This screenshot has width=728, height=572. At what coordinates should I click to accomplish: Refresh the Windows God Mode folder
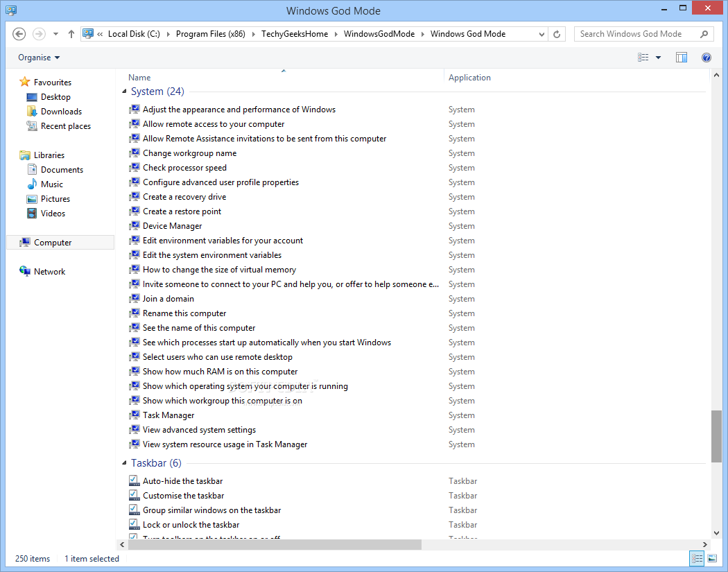pos(557,34)
